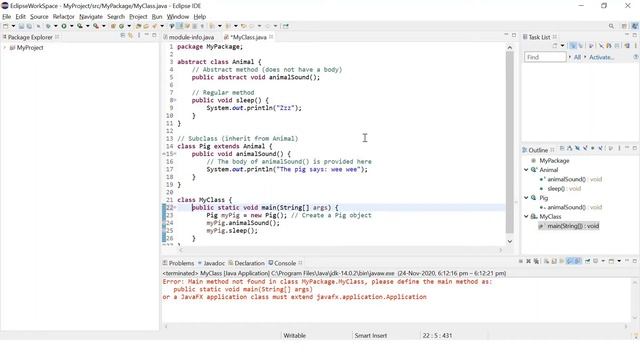Collapse the Pig node in Outline

tap(526, 198)
